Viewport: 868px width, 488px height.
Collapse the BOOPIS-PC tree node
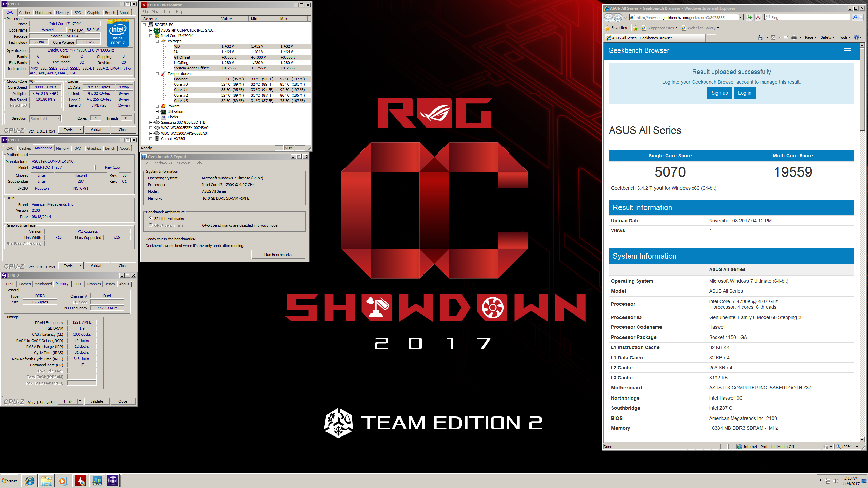click(x=144, y=25)
